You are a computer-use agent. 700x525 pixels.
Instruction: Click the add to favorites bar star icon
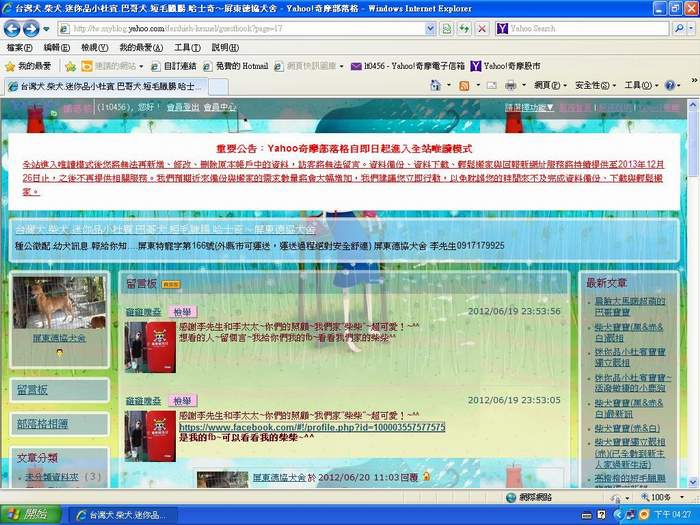70,67
